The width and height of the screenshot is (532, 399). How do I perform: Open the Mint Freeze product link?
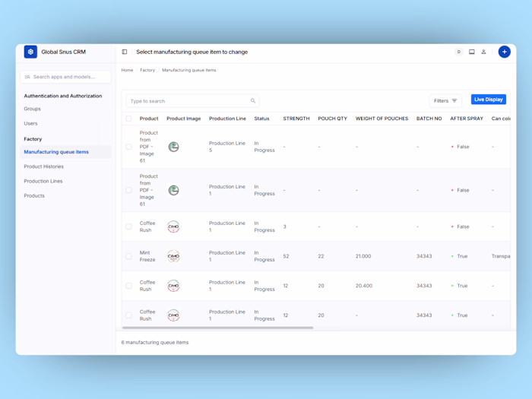coord(147,256)
